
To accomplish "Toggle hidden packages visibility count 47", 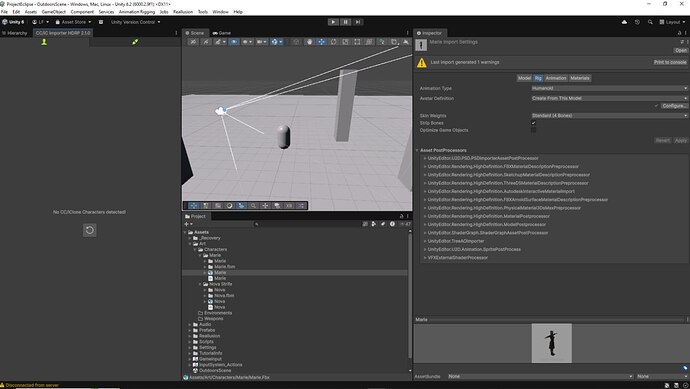I will click(405, 224).
